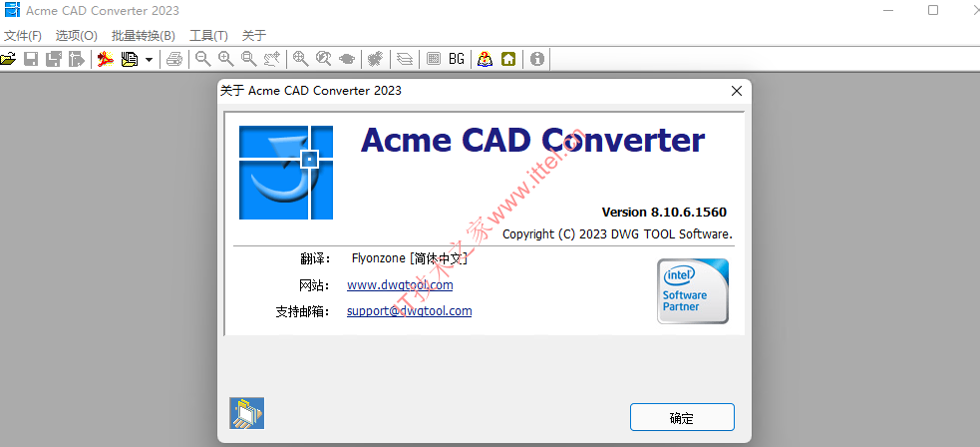Click the About info circle icon
980x447 pixels.
[x=537, y=60]
